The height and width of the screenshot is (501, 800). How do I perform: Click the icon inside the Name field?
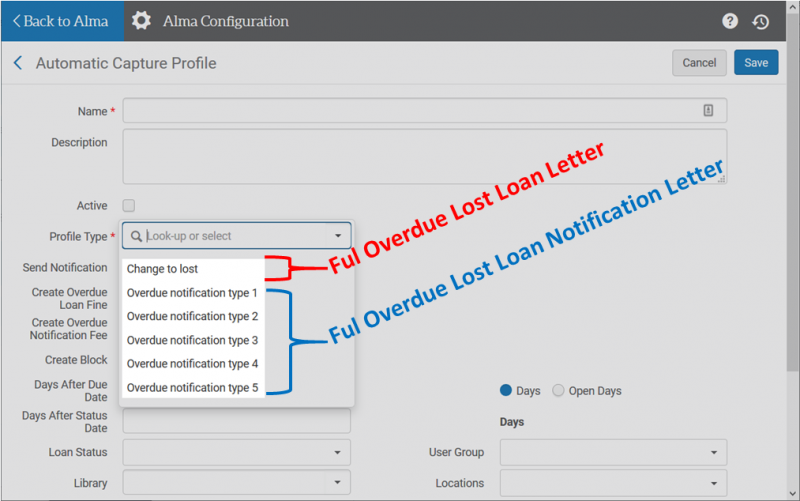[x=708, y=110]
